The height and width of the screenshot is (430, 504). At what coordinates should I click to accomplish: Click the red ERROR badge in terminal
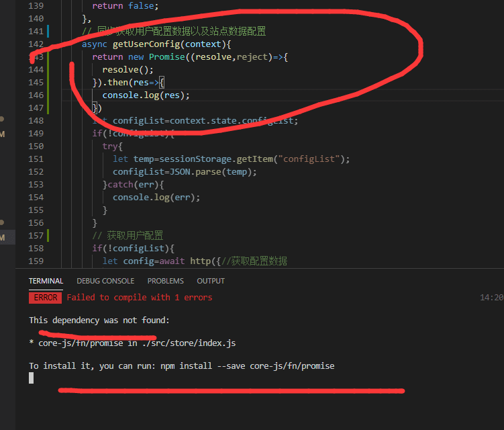[45, 298]
